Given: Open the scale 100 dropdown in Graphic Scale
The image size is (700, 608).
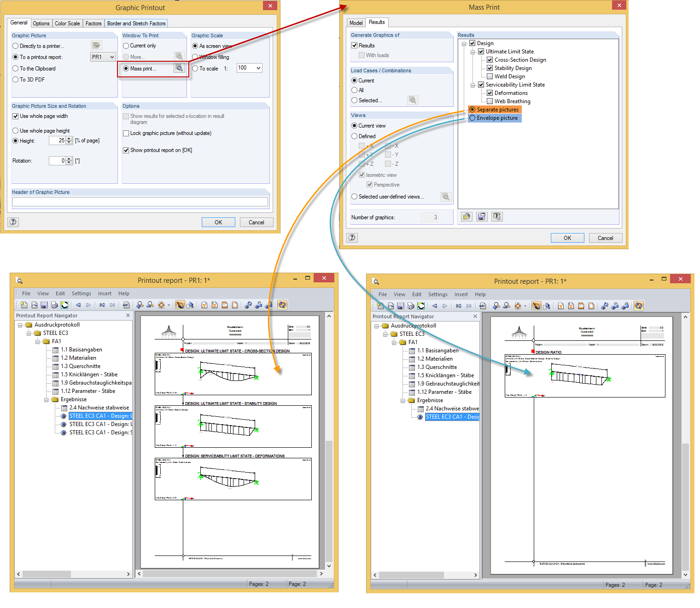Looking at the screenshot, I should coord(258,68).
